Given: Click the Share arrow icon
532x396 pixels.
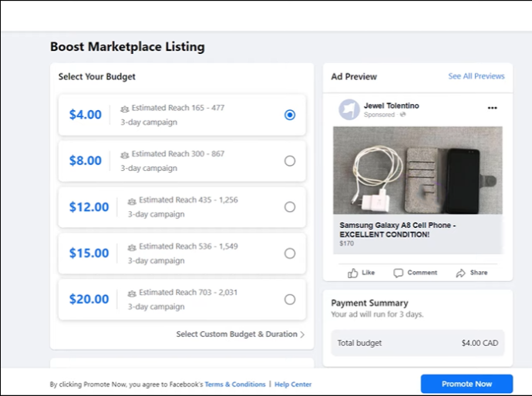Looking at the screenshot, I should pos(460,273).
